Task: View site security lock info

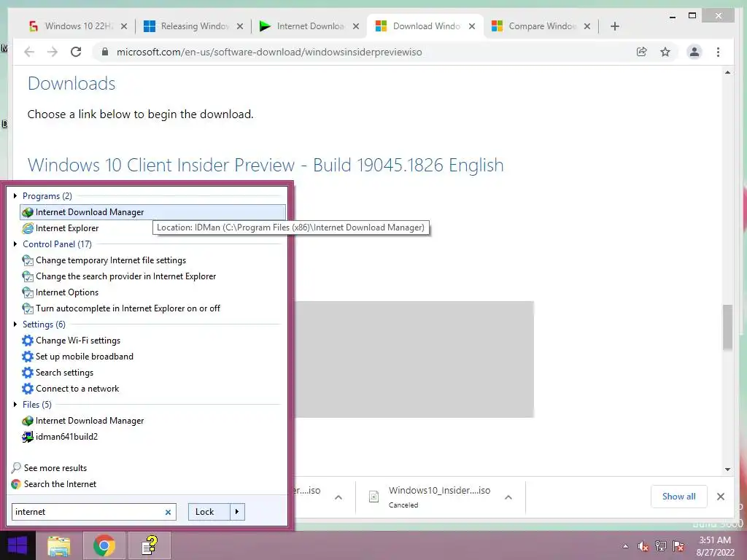Action: pyautogui.click(x=105, y=52)
